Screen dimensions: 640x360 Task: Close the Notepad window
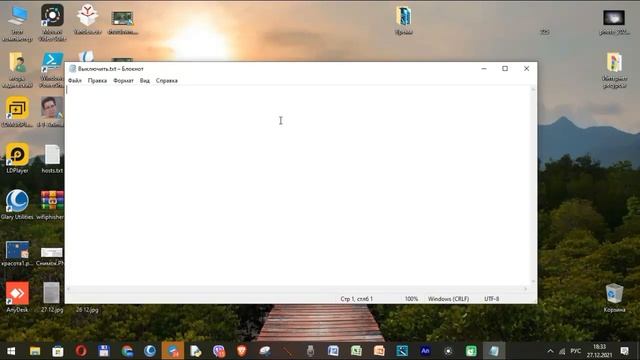pos(527,69)
